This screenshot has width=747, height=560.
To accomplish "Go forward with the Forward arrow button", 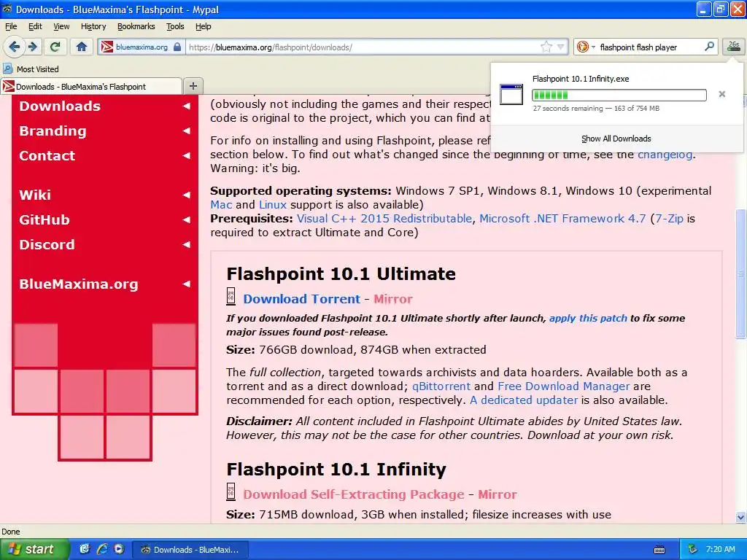I will tap(32, 47).
